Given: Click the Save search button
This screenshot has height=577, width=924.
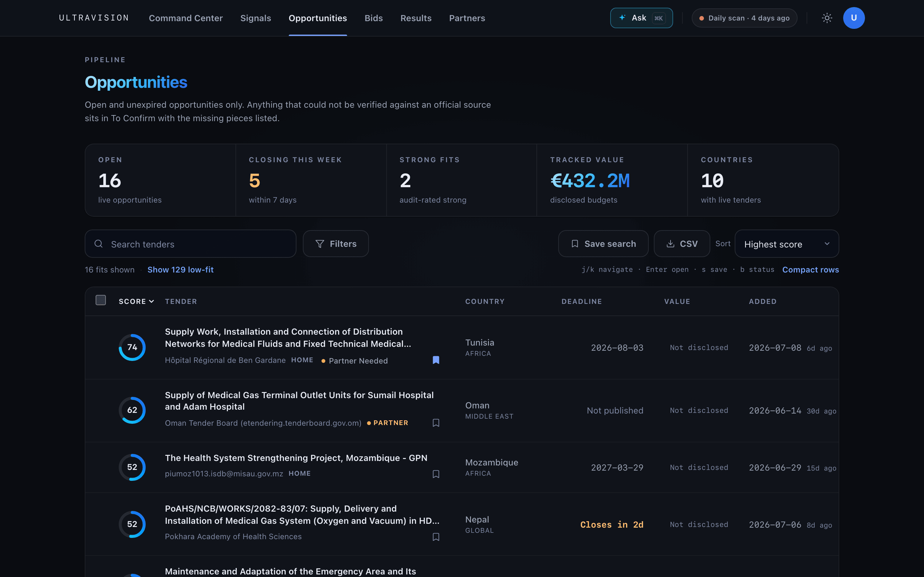Looking at the screenshot, I should pos(603,244).
